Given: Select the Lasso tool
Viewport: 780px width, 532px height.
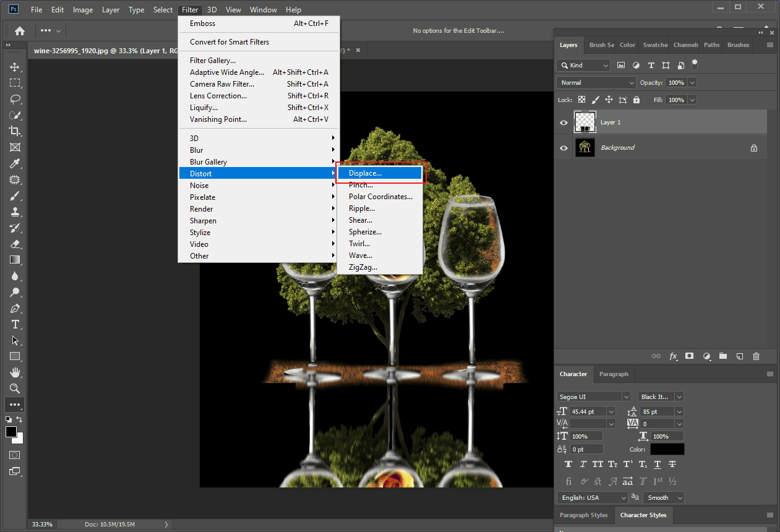Looking at the screenshot, I should pyautogui.click(x=14, y=99).
